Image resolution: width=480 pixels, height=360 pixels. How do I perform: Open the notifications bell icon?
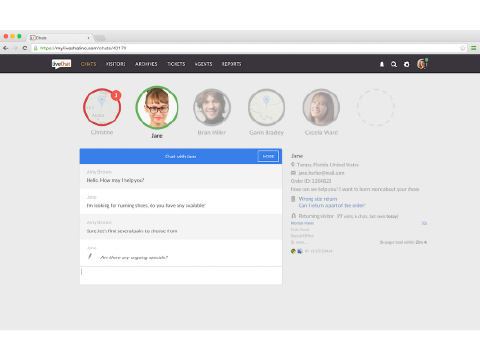(x=382, y=64)
